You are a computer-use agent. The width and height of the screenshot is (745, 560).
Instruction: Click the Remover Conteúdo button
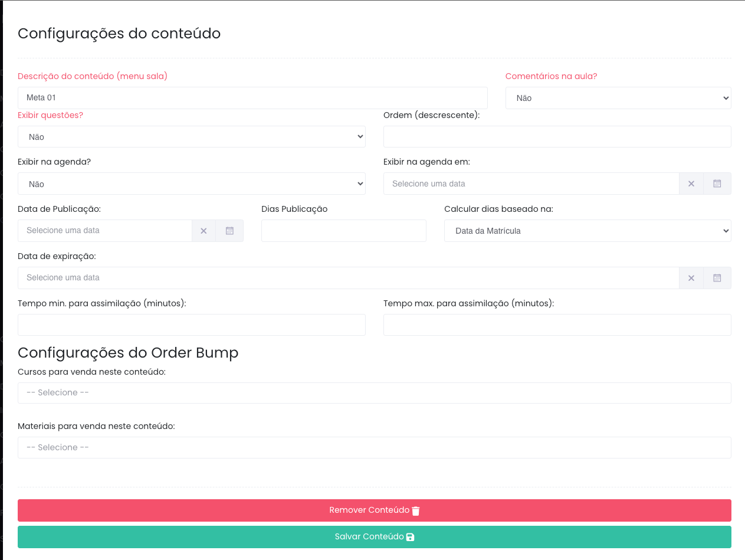(x=374, y=510)
